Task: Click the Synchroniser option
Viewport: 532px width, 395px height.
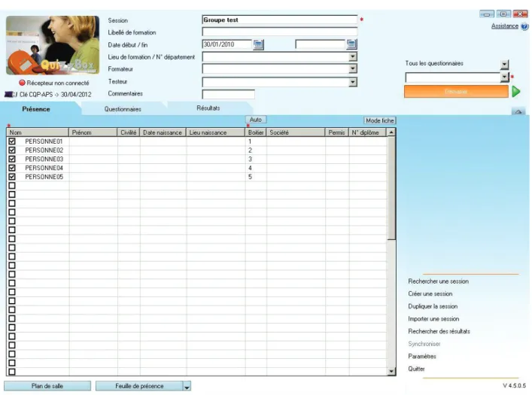Action: point(424,344)
